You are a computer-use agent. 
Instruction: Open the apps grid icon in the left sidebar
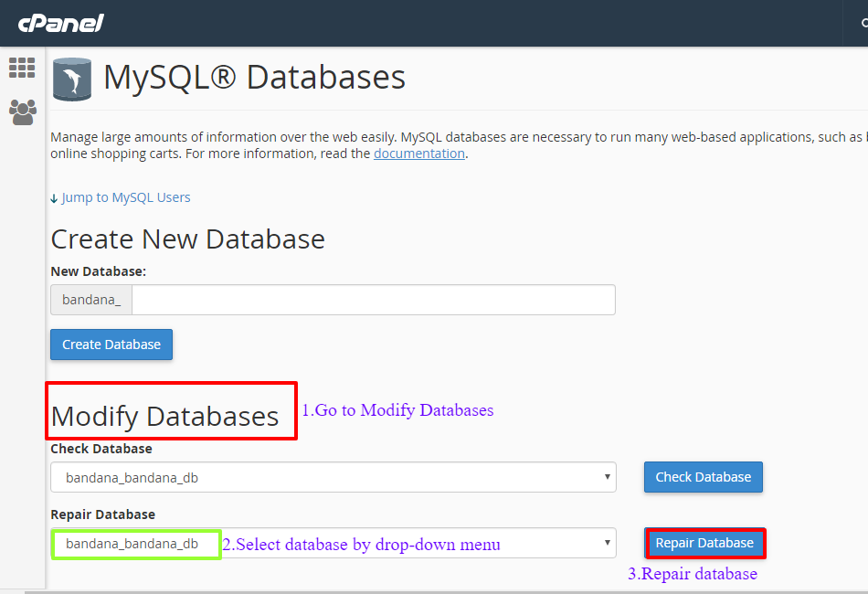click(x=21, y=67)
